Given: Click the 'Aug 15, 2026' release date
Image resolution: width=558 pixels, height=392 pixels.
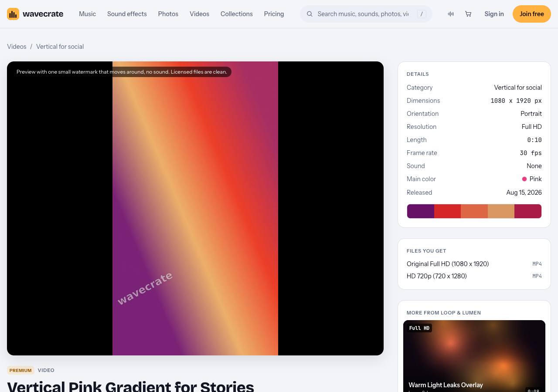Looking at the screenshot, I should pyautogui.click(x=524, y=193).
